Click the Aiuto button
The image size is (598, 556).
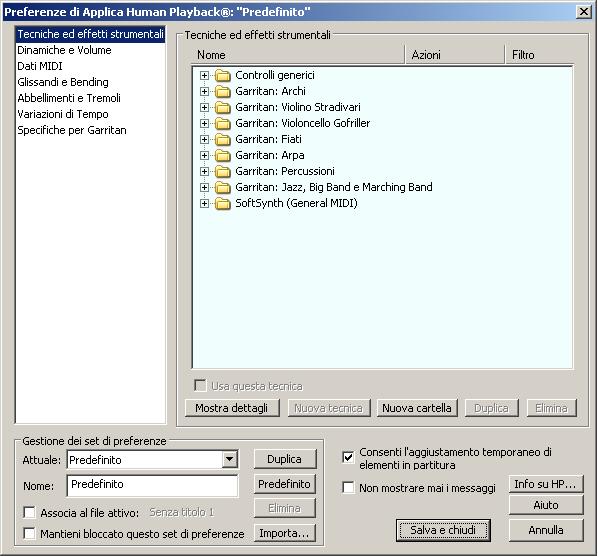(x=546, y=505)
